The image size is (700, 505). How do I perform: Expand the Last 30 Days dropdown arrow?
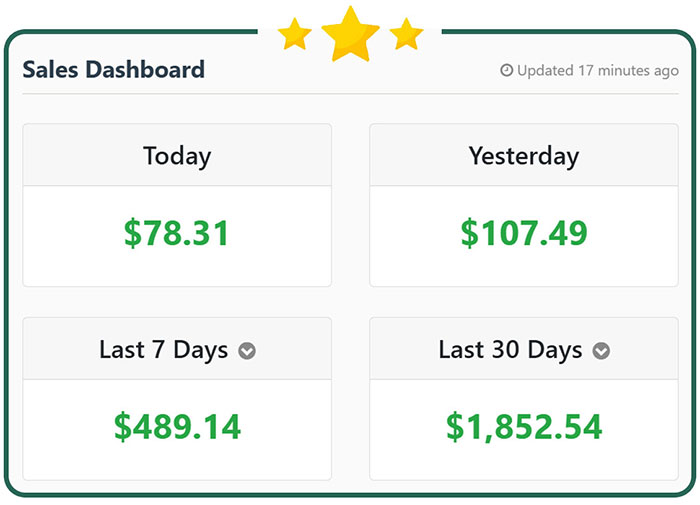[601, 351]
